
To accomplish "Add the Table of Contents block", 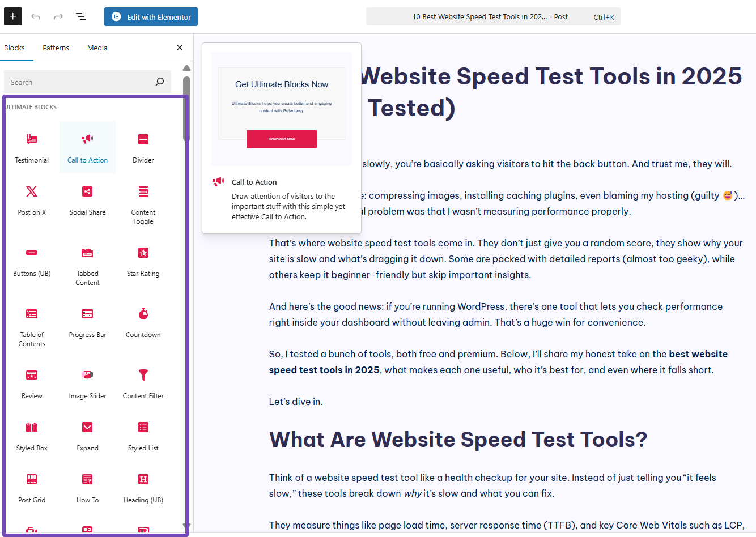I will 32,326.
